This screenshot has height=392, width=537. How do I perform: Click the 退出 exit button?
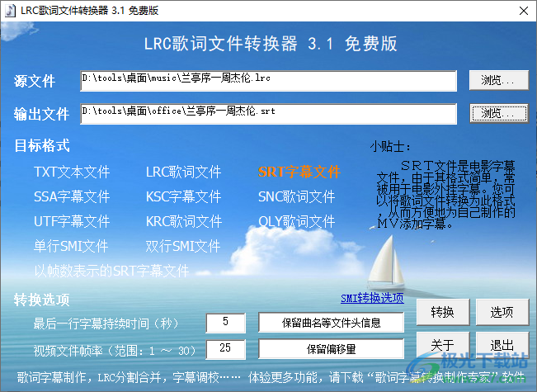pyautogui.click(x=502, y=344)
